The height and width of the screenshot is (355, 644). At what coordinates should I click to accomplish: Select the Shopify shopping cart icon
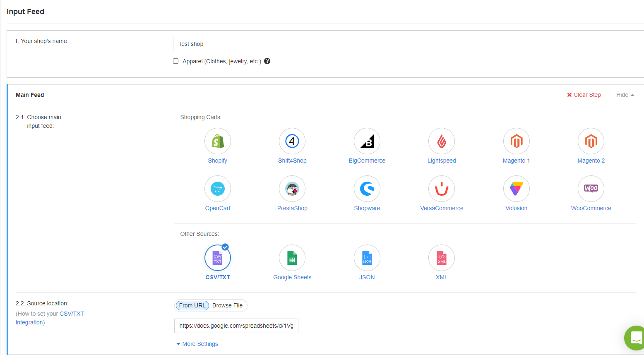tap(218, 141)
